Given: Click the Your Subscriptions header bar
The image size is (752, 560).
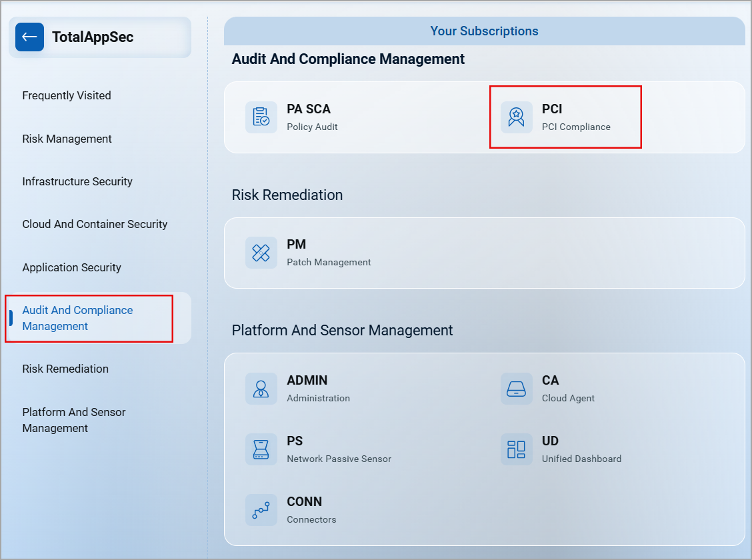Looking at the screenshot, I should click(485, 31).
